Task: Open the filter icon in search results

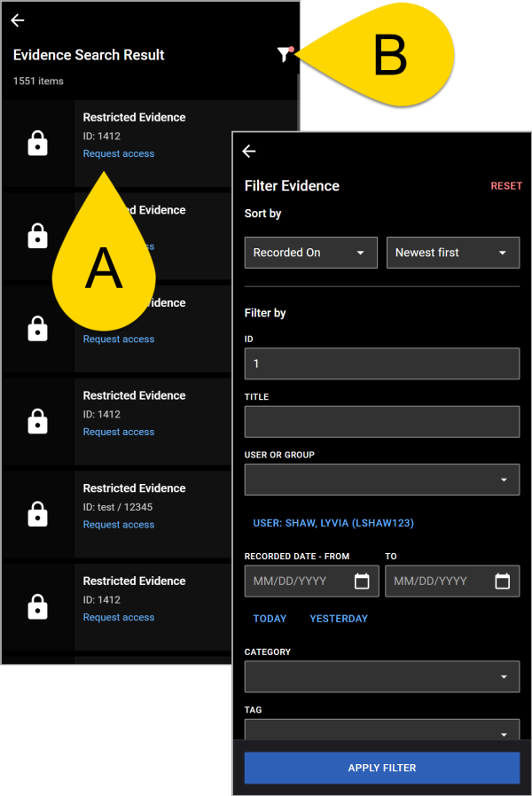Action: coord(284,55)
